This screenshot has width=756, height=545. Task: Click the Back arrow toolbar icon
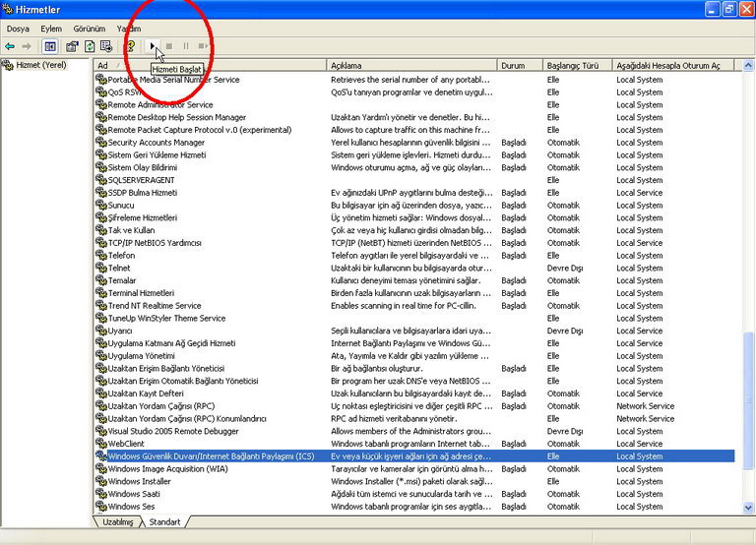pos(10,46)
